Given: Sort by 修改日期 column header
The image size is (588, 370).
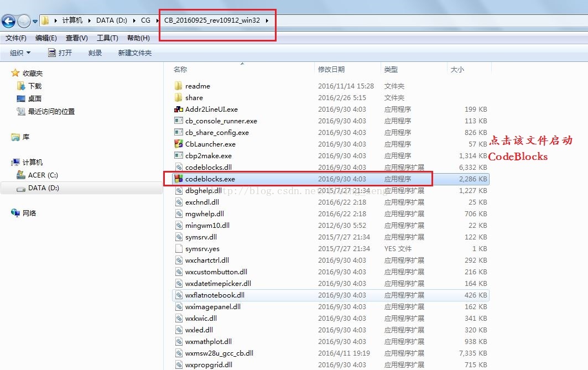Looking at the screenshot, I should 331,69.
